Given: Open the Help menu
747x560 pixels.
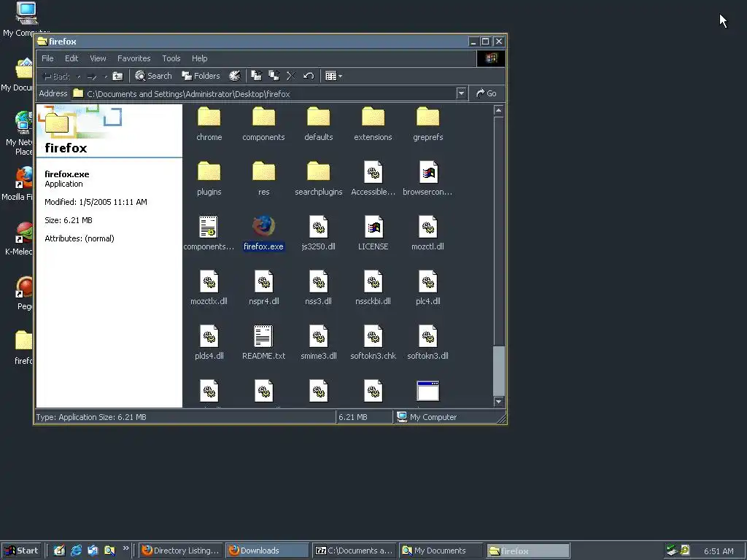Looking at the screenshot, I should (200, 58).
